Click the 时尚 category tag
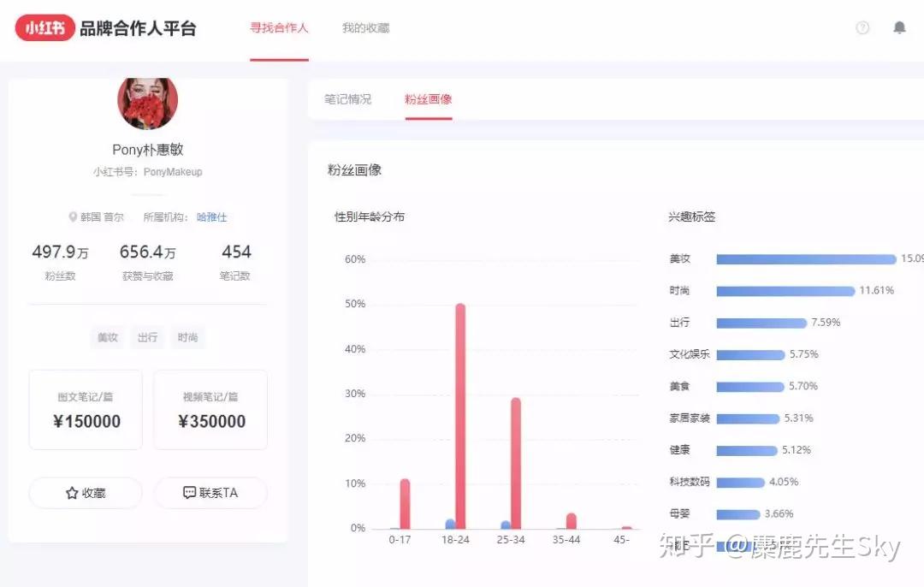924x587 pixels. (187, 337)
